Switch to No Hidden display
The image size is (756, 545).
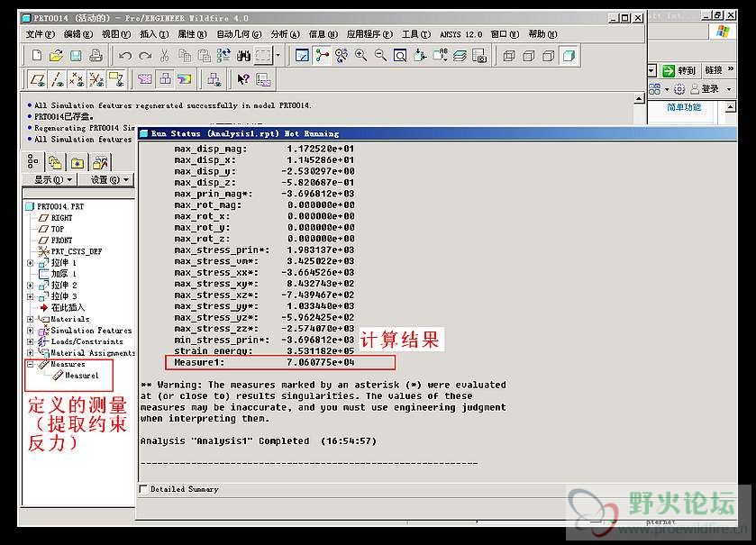[x=548, y=56]
